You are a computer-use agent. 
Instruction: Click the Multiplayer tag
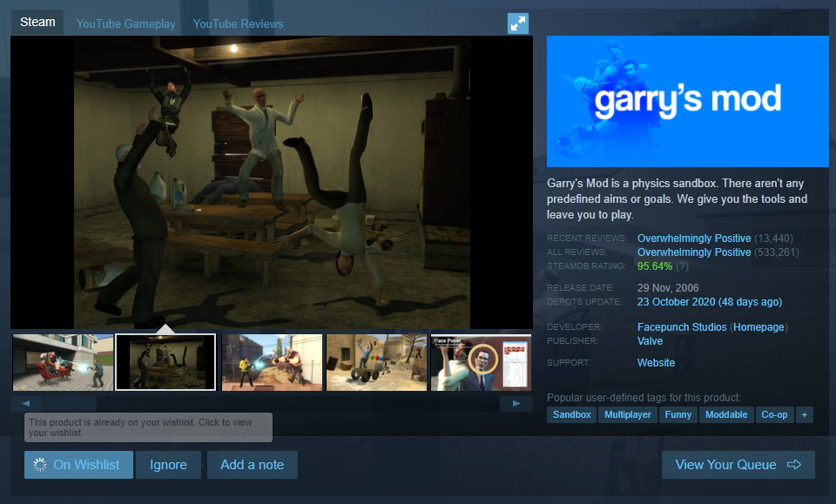(628, 414)
